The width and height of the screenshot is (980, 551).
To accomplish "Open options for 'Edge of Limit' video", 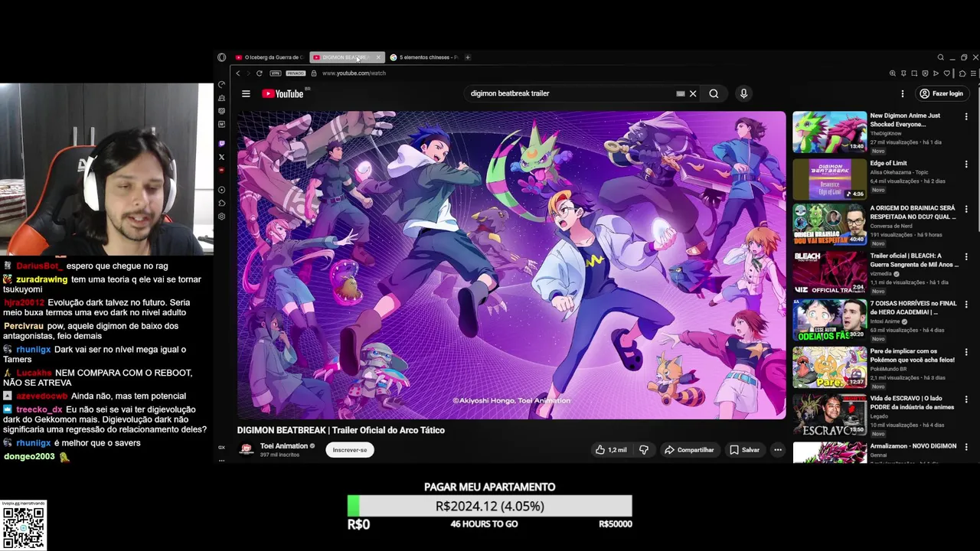I will (x=966, y=165).
